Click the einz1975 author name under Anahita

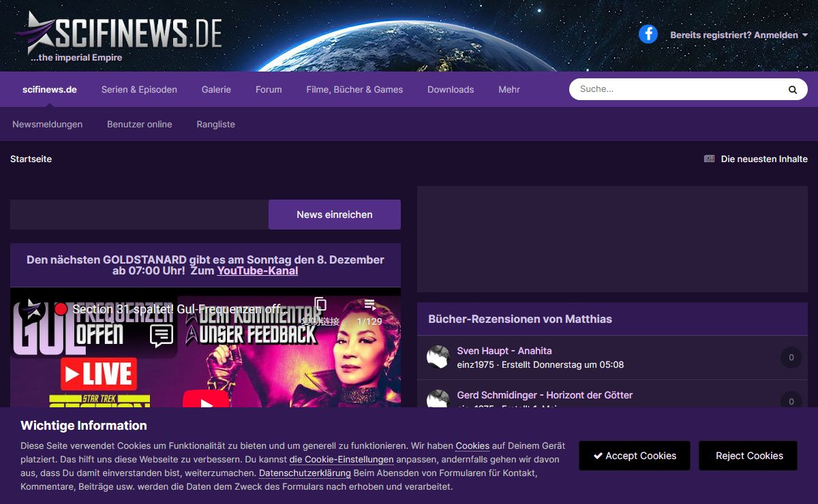click(475, 364)
